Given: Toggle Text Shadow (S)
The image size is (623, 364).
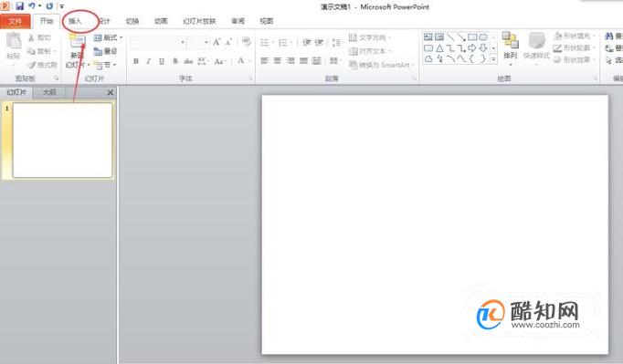Looking at the screenshot, I should click(174, 61).
